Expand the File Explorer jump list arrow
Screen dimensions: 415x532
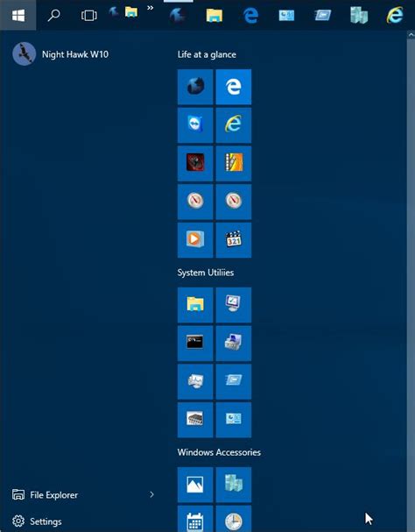click(x=151, y=494)
